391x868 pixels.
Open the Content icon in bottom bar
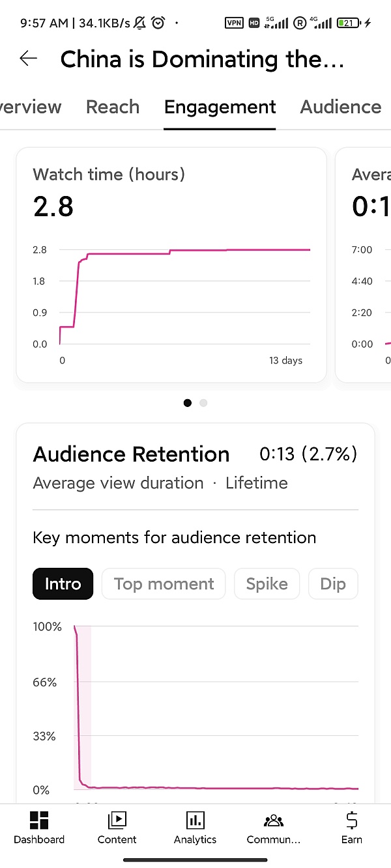click(117, 820)
